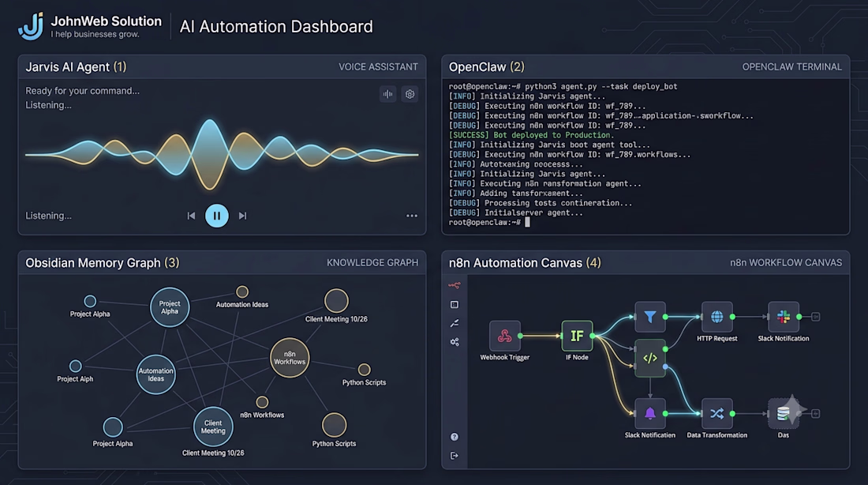The width and height of the screenshot is (868, 485).
Task: Select the small node labeled Project Alph
Action: 75,366
